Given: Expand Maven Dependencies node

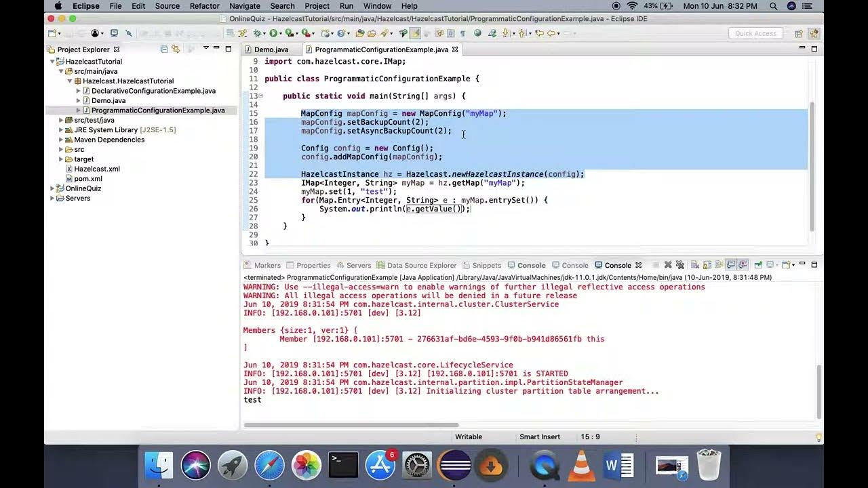Looking at the screenshot, I should [x=61, y=140].
